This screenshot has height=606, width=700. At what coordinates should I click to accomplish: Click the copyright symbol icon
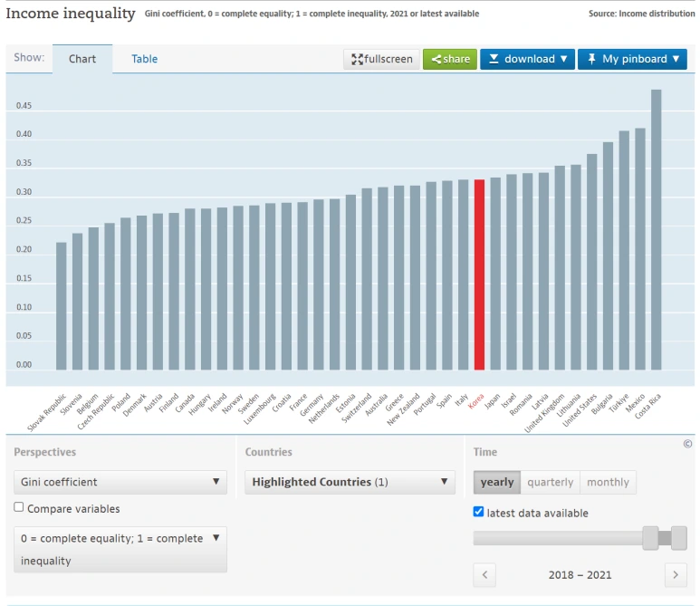pyautogui.click(x=687, y=444)
